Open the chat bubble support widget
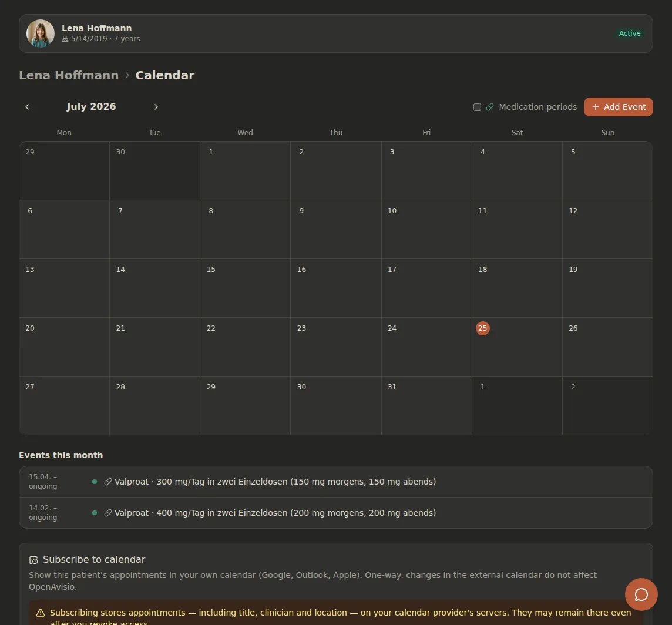672x625 pixels. [x=641, y=594]
